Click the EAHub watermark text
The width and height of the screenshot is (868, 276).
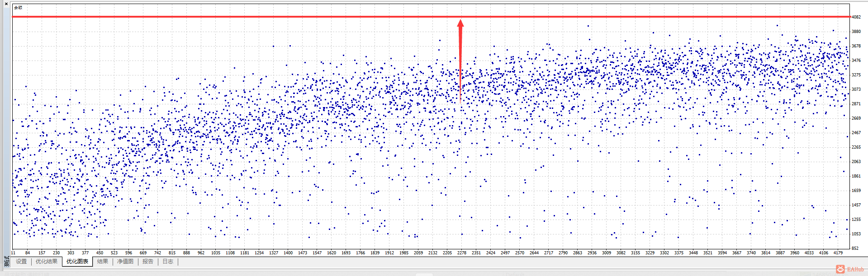coord(855,269)
